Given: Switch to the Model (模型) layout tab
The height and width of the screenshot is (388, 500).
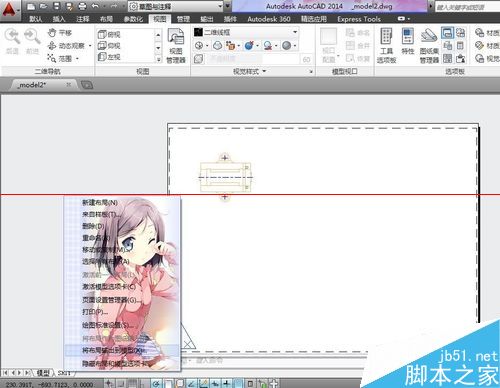Looking at the screenshot, I should pyautogui.click(x=44, y=373).
